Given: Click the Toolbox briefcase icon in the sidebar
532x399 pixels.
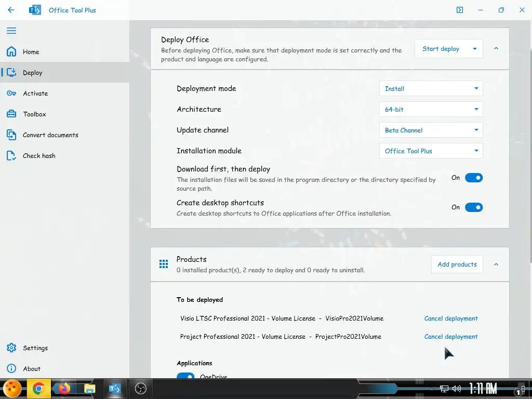Looking at the screenshot, I should tap(11, 114).
